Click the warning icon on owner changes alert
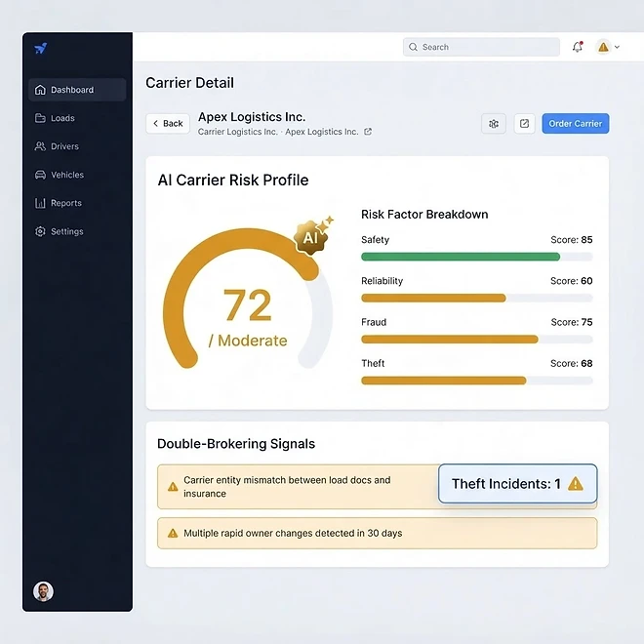 173,533
